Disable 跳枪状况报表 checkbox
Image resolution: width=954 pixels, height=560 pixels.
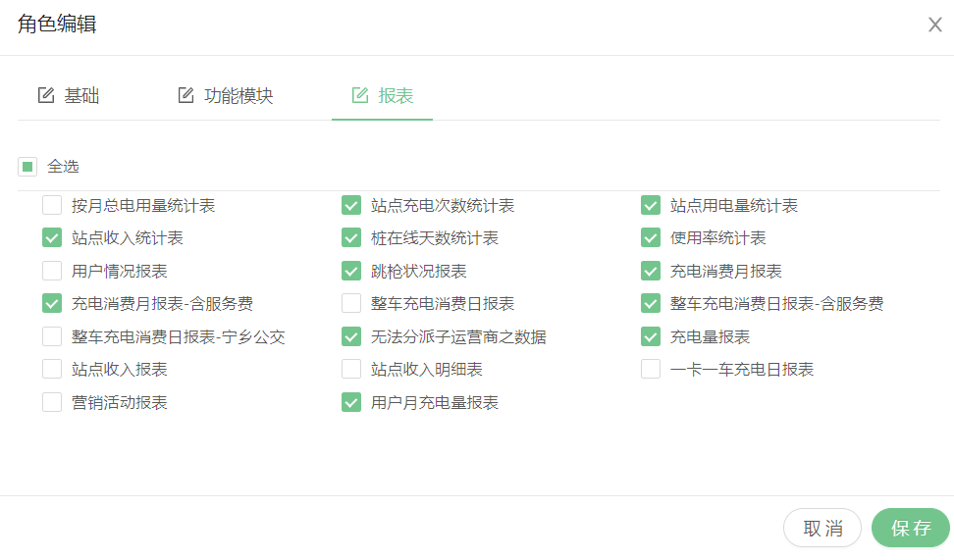[x=351, y=271]
